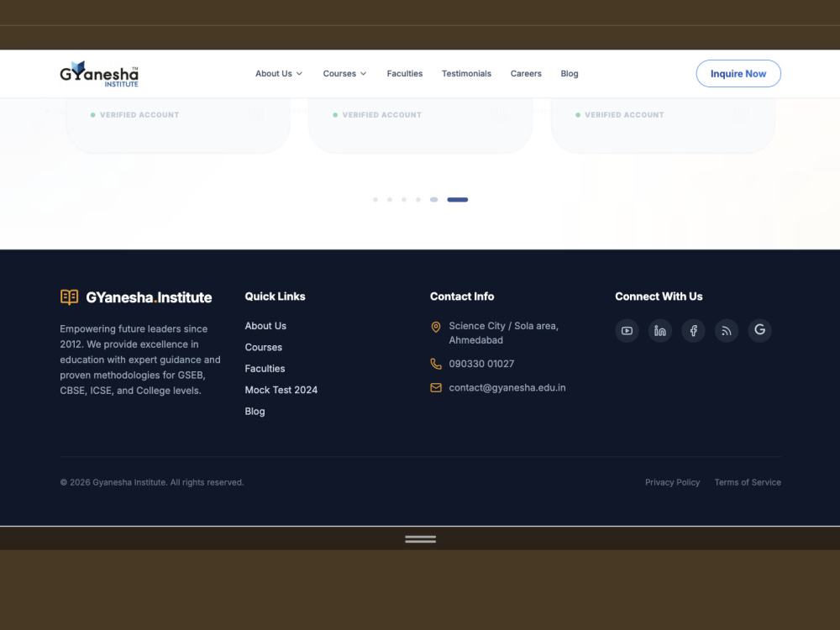Select the third carousel pagination dot
Viewport: 840px width, 630px height.
click(x=404, y=199)
